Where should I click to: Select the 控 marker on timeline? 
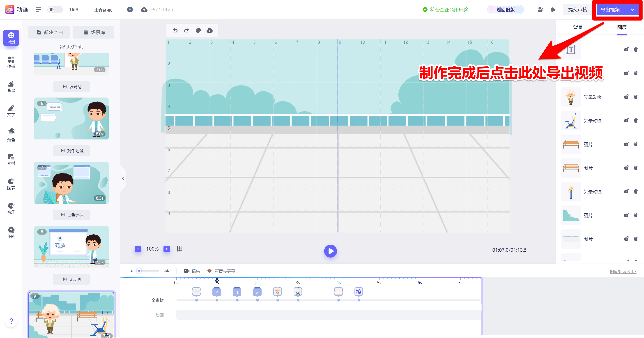[359, 292]
